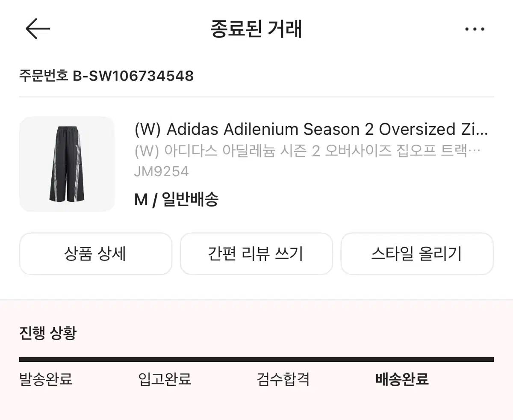The image size is (513, 420).
Task: Select the model number JM9254
Action: (161, 172)
